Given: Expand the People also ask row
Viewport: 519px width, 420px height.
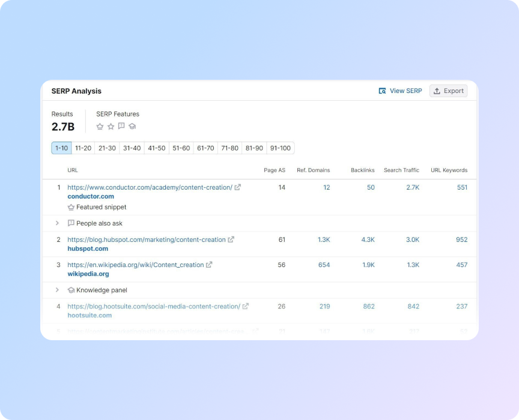Looking at the screenshot, I should [58, 223].
